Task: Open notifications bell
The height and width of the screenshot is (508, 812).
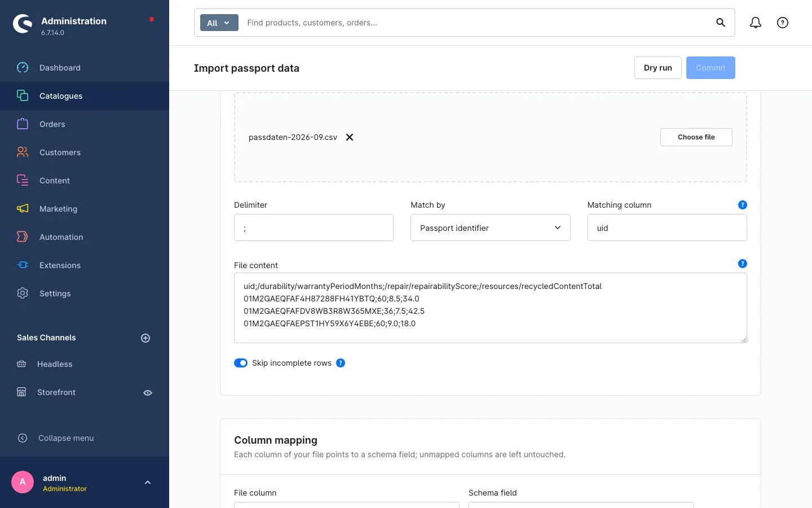Action: (756, 23)
